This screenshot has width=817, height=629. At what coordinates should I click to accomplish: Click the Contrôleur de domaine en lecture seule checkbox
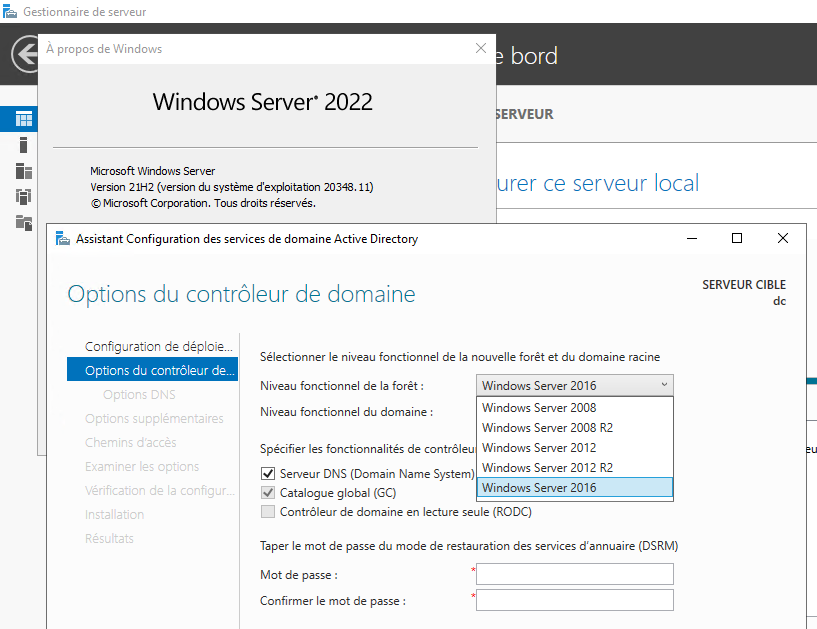tap(268, 511)
